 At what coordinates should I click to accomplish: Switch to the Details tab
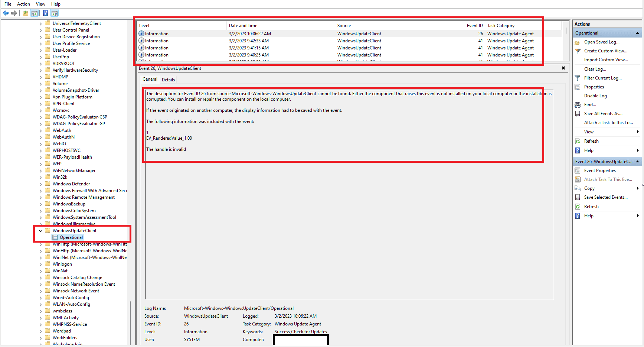[168, 80]
